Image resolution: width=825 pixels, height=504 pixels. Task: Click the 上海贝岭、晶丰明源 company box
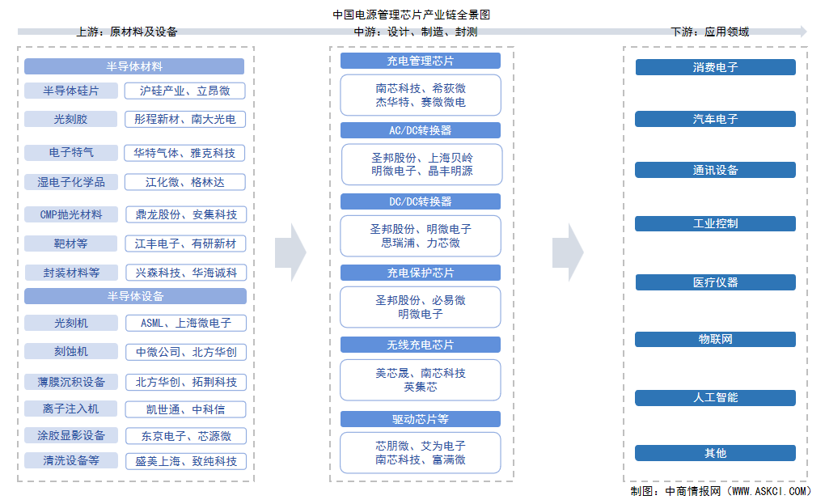click(421, 164)
